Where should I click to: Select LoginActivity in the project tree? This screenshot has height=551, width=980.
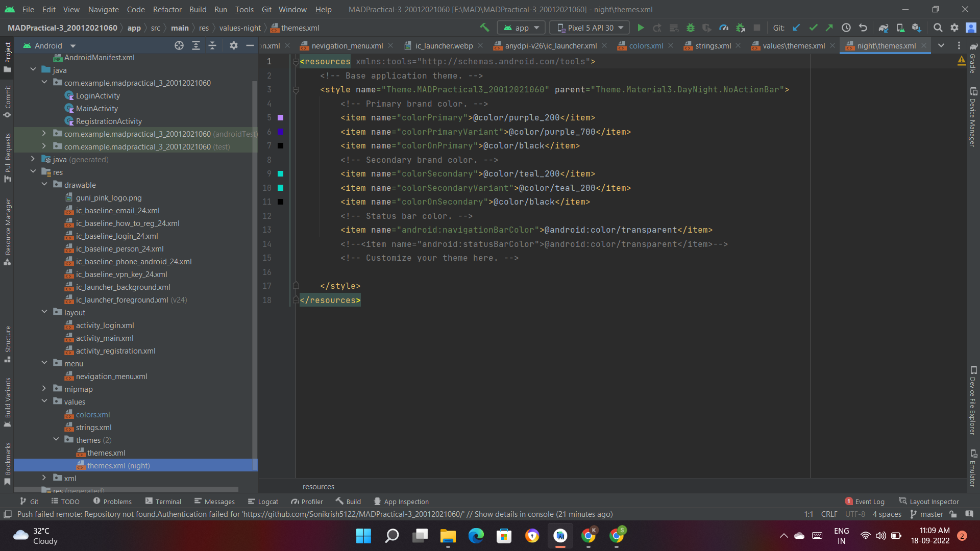[98, 95]
